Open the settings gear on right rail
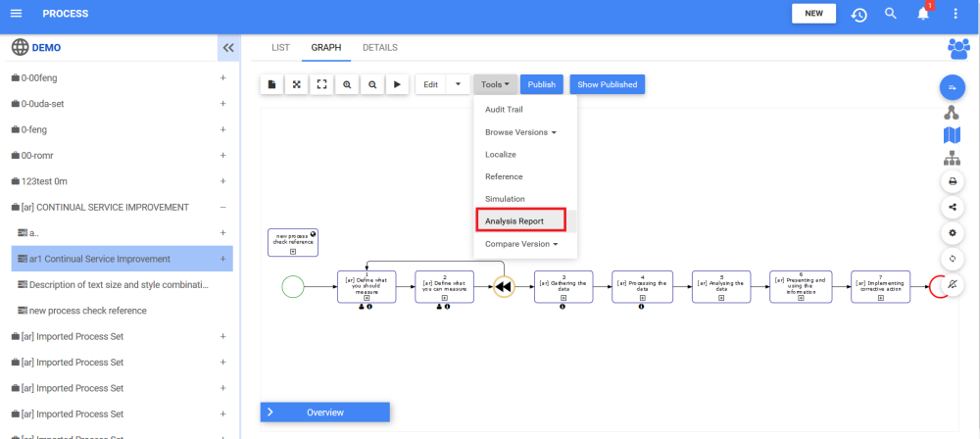This screenshot has width=980, height=439. pyautogui.click(x=953, y=232)
